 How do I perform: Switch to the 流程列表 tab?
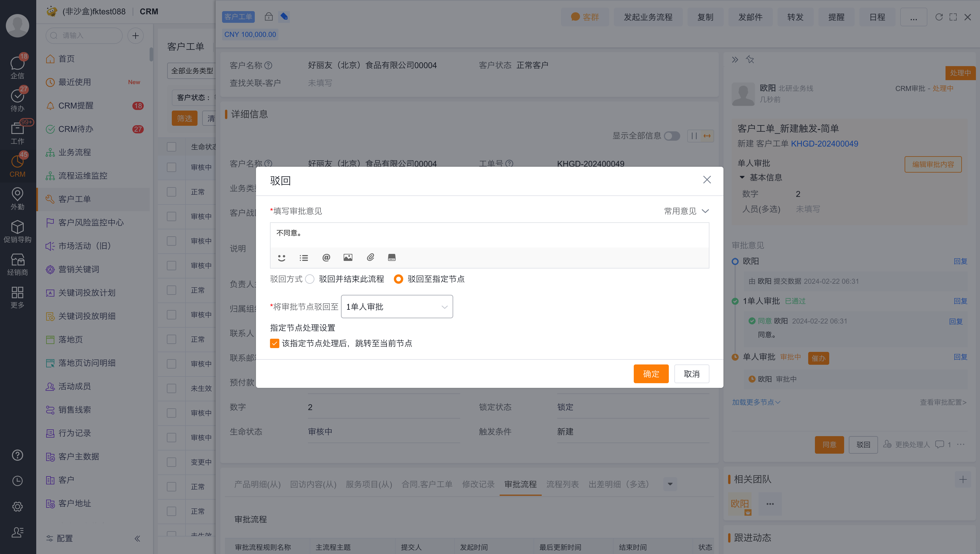coord(562,484)
